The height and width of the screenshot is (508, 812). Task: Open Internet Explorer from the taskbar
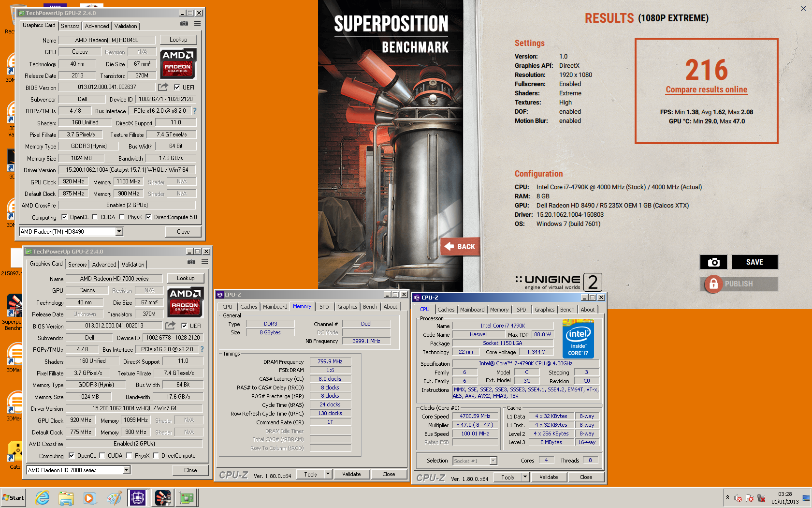tap(43, 497)
